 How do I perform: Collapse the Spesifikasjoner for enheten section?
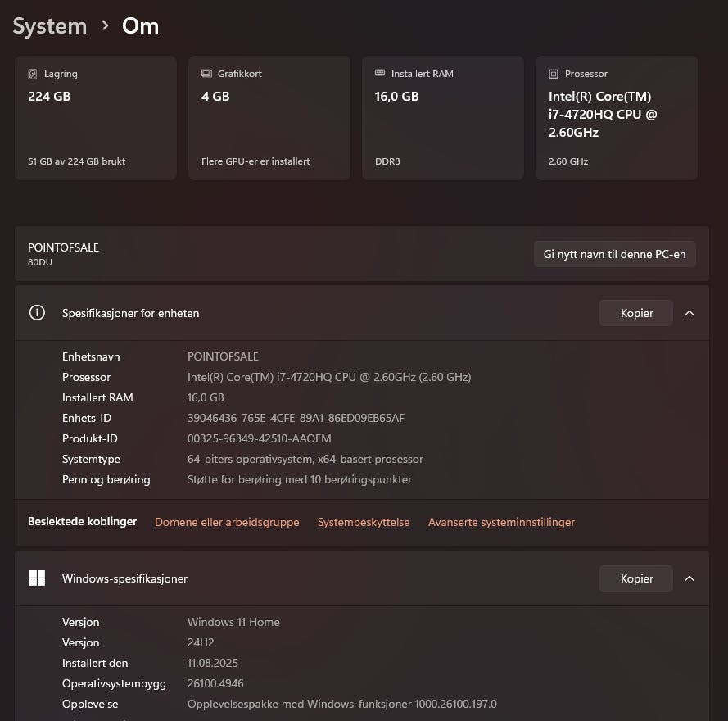(690, 313)
